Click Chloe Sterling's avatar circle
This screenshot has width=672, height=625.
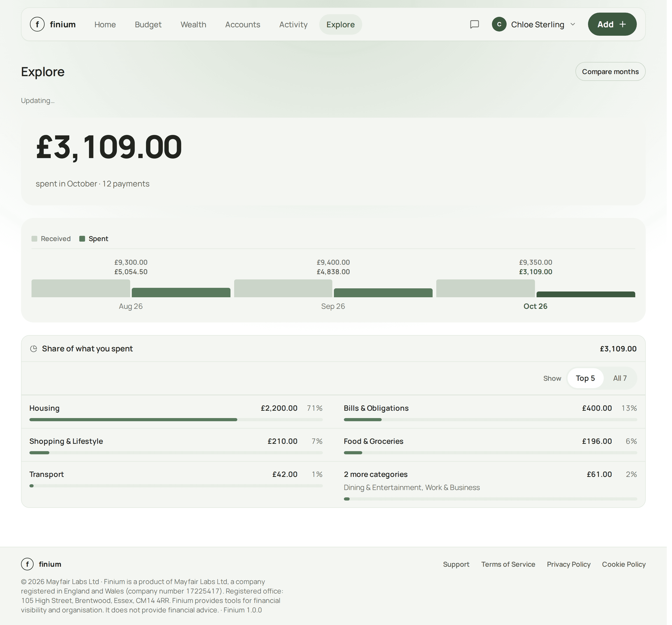[x=499, y=24]
